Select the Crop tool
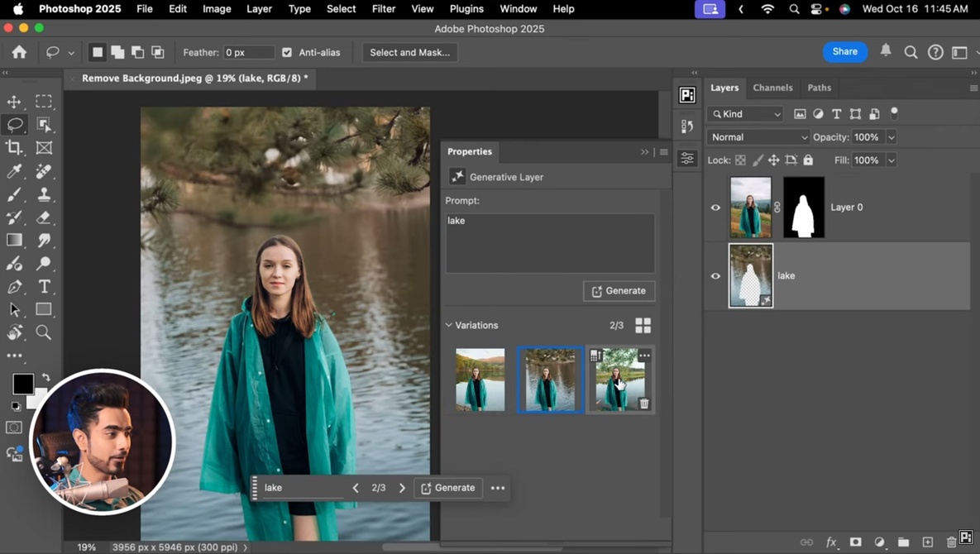Image resolution: width=980 pixels, height=554 pixels. point(15,148)
